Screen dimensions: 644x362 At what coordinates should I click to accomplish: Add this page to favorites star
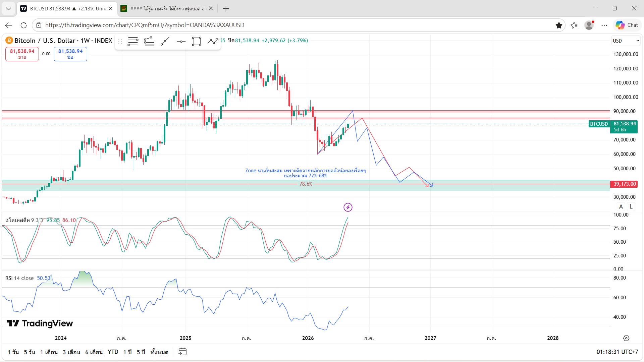[559, 25]
